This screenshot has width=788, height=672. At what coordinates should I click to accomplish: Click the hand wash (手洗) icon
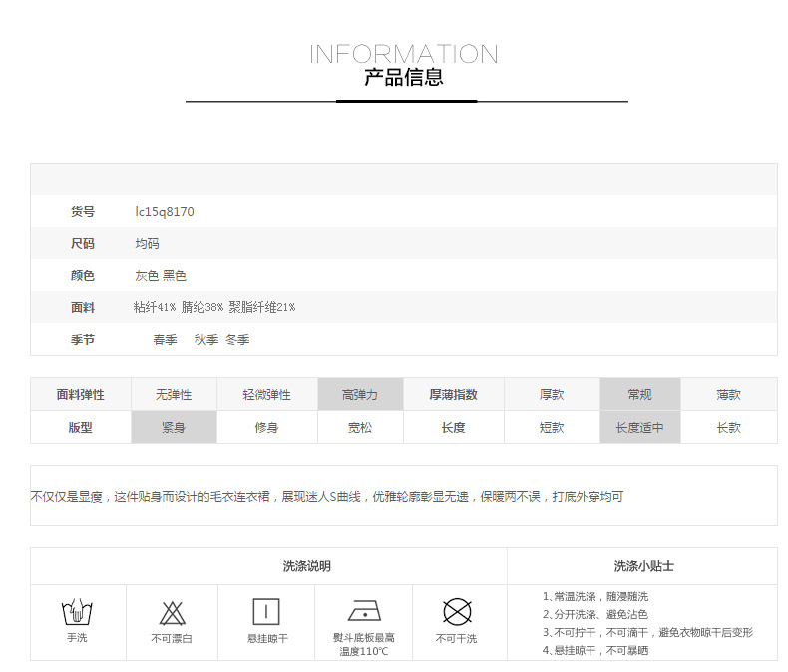77,611
